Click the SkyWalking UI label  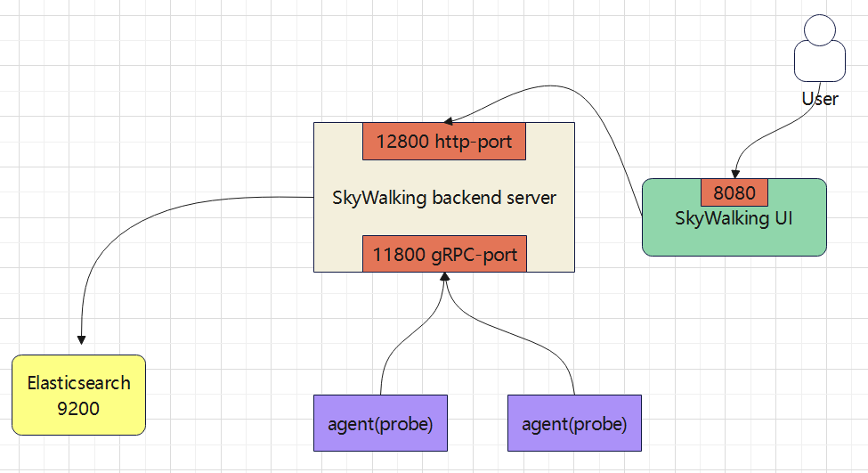[x=734, y=218]
